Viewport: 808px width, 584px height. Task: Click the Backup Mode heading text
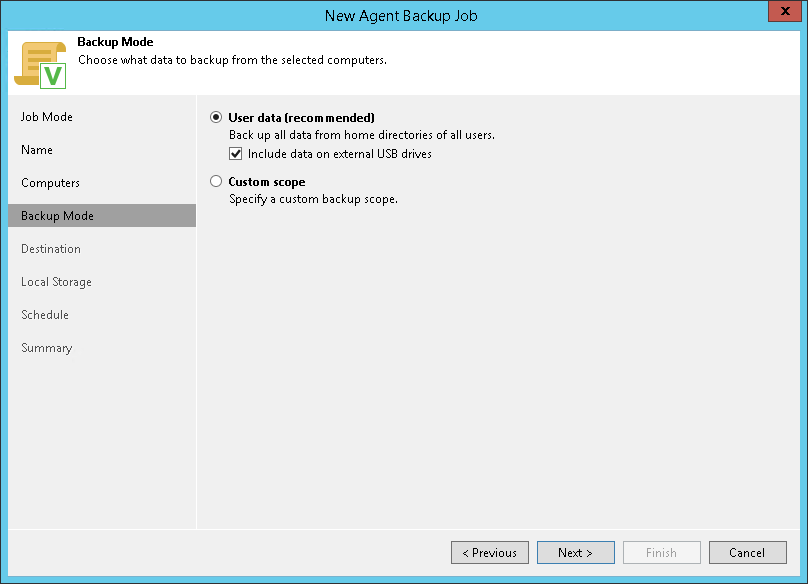115,43
